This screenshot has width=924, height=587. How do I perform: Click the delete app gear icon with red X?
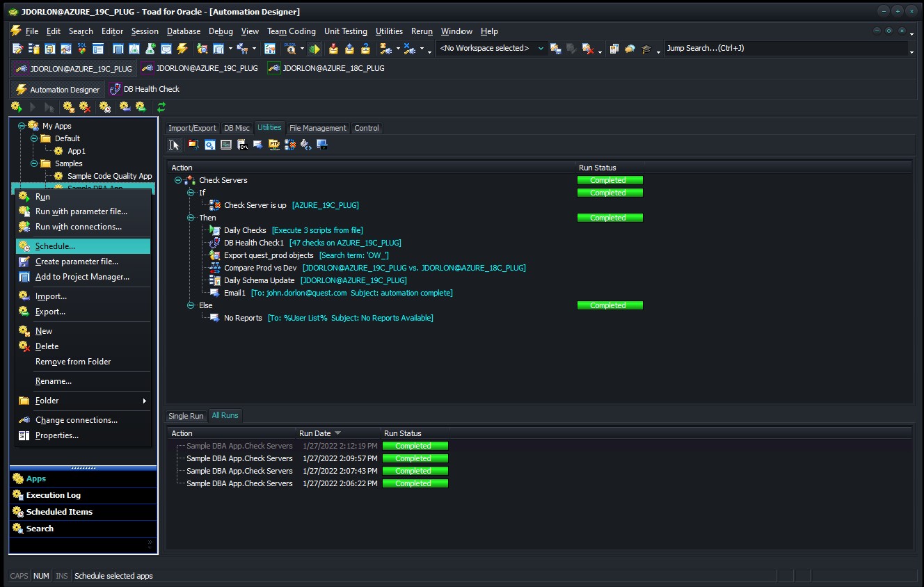click(83, 106)
